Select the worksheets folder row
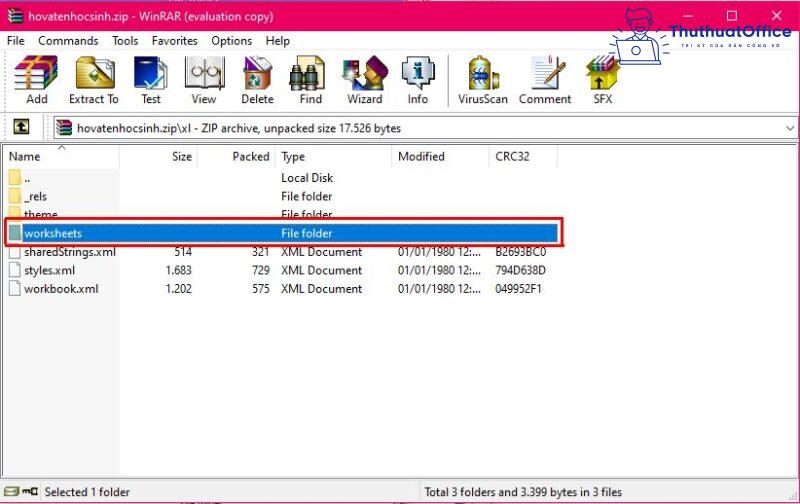The height and width of the screenshot is (504, 800). tap(283, 233)
